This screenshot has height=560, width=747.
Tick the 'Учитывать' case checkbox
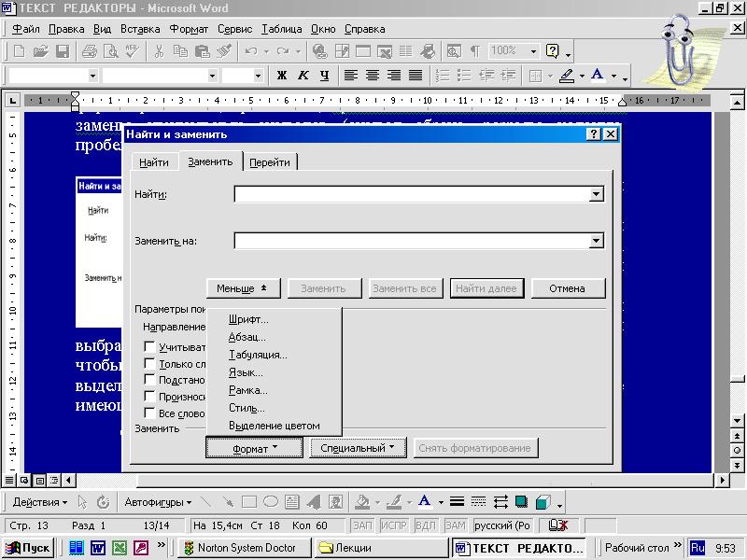click(x=149, y=346)
